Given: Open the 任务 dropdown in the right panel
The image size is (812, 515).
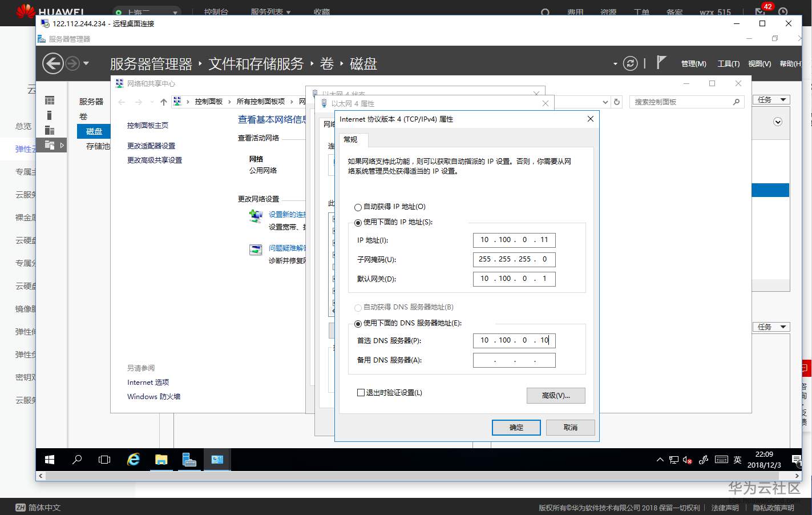Looking at the screenshot, I should (x=771, y=99).
